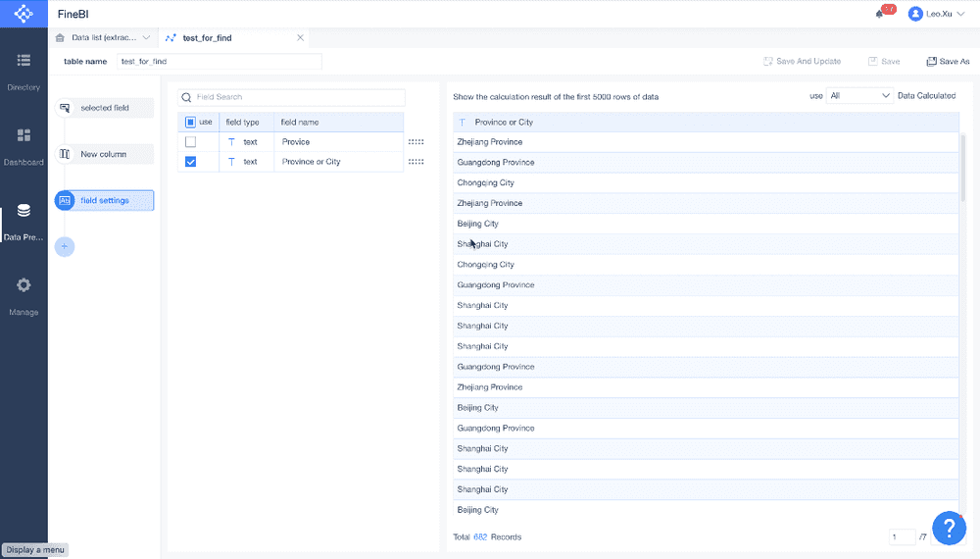
Task: Toggle the select-all use checkbox
Action: [x=191, y=122]
